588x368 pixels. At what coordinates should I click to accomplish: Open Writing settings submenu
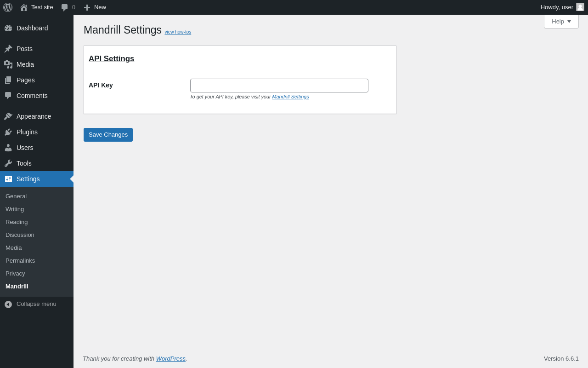[x=37, y=209]
